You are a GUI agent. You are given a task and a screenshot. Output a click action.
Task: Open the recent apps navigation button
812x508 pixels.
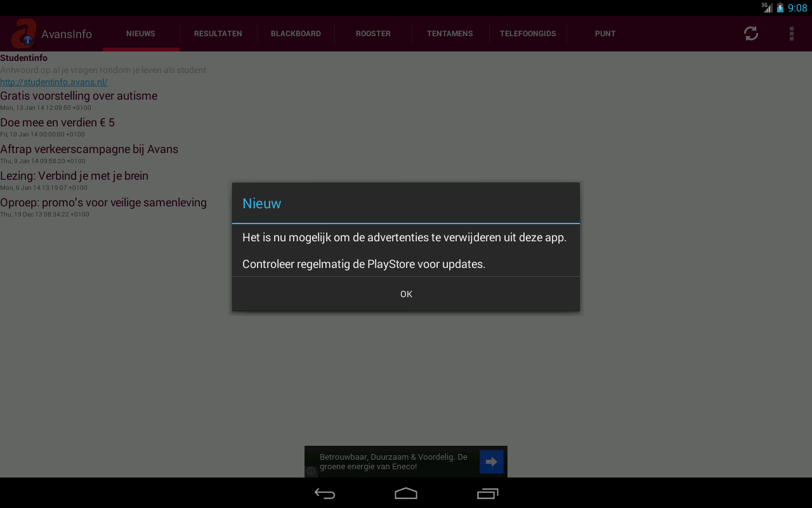[x=487, y=493]
